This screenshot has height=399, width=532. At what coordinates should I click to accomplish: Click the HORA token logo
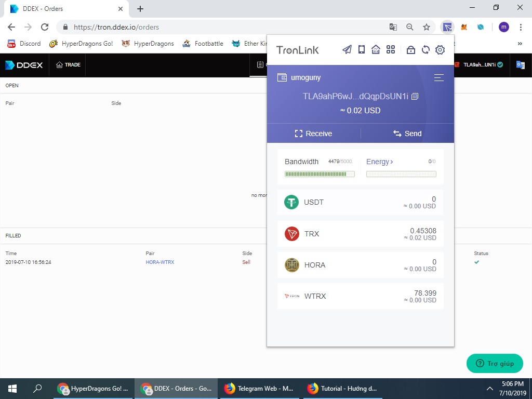[292, 265]
